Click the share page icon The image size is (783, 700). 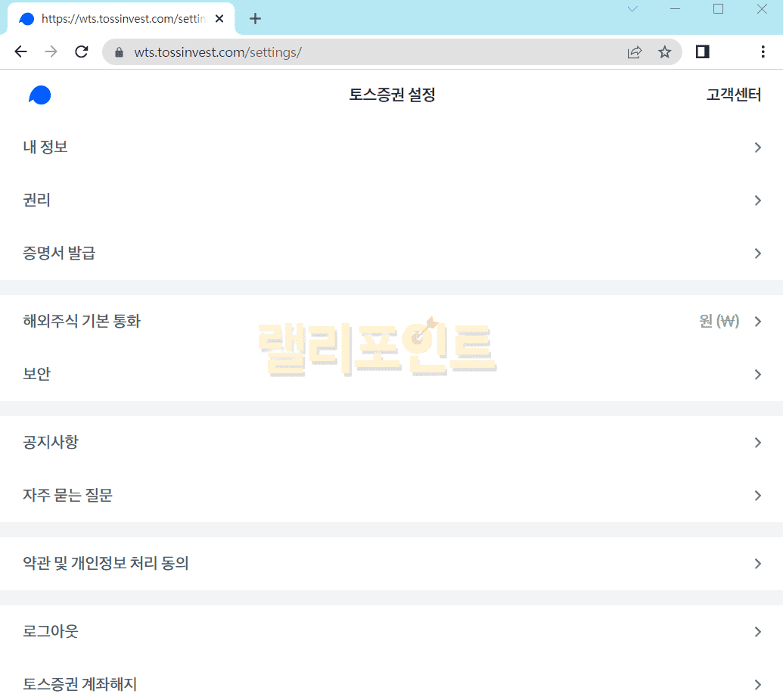tap(634, 51)
